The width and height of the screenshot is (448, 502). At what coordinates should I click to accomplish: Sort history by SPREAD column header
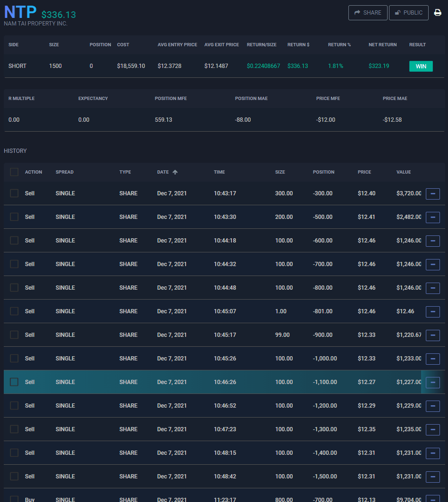[x=64, y=172]
